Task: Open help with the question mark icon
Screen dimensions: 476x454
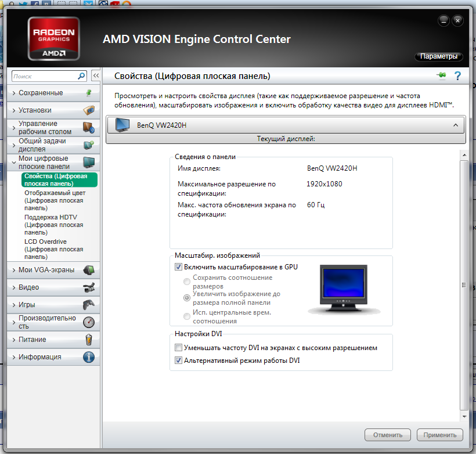Action: point(457,75)
